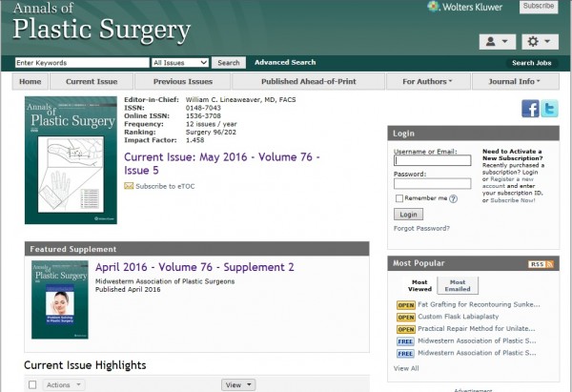Open the Current Issue tab

92,81
